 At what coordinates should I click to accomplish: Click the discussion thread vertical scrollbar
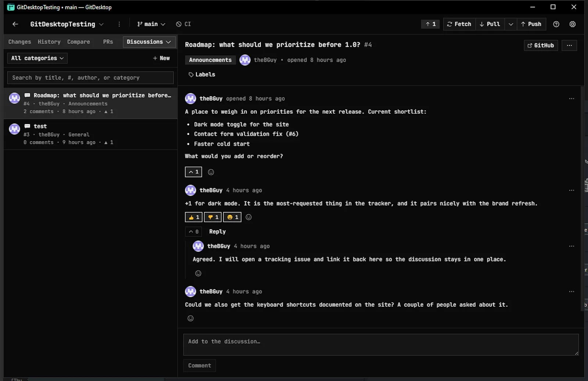(x=582, y=199)
